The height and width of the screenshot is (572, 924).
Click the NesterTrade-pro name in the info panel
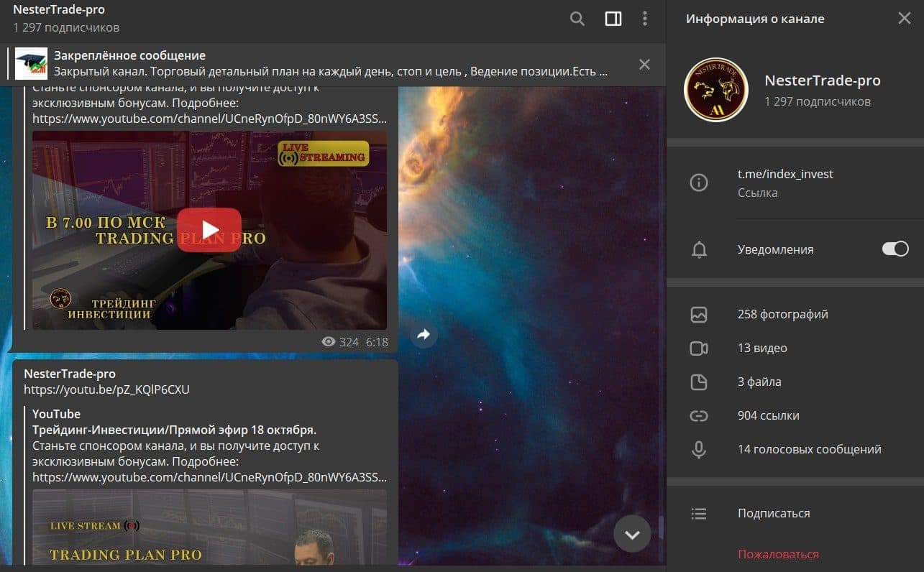pyautogui.click(x=823, y=80)
